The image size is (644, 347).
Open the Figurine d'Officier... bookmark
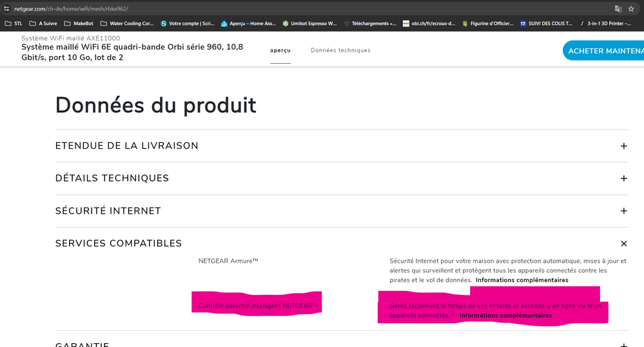[x=488, y=23]
